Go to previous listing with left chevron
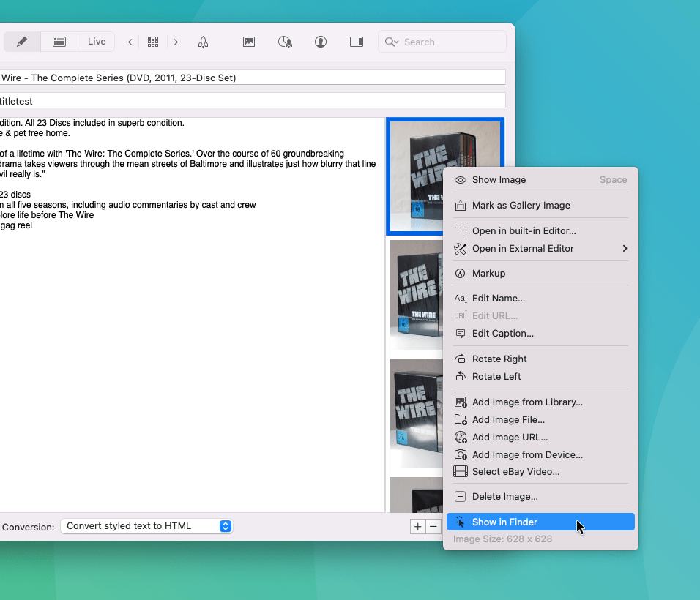 (x=130, y=42)
